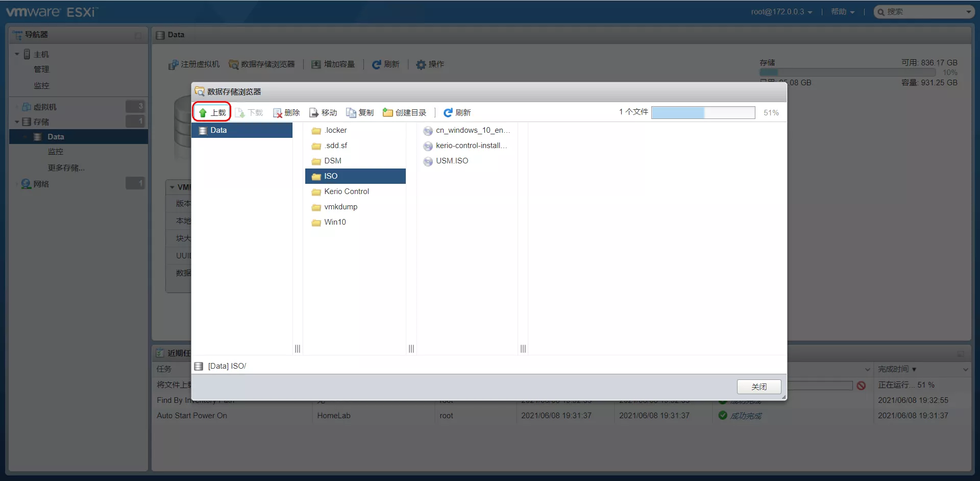
Task: Open the Help (帮助) dropdown menu
Action: (842, 12)
